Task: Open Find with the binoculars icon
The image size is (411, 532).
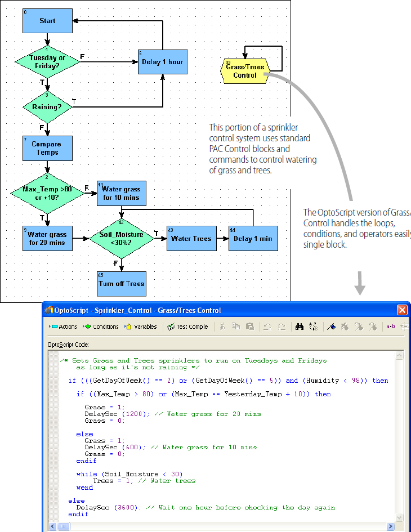Action: click(300, 327)
